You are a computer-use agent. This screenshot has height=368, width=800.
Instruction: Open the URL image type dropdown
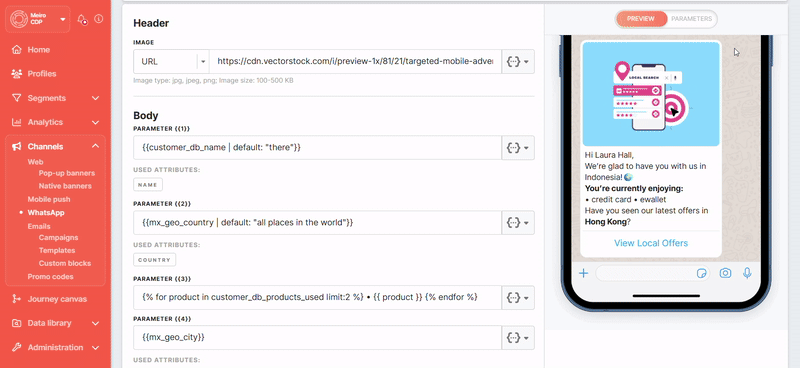click(x=171, y=61)
